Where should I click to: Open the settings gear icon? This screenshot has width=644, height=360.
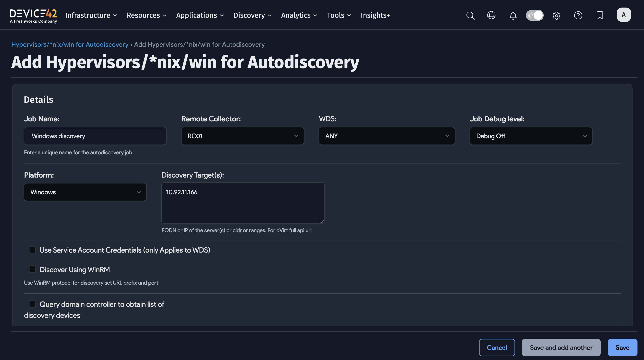point(556,15)
